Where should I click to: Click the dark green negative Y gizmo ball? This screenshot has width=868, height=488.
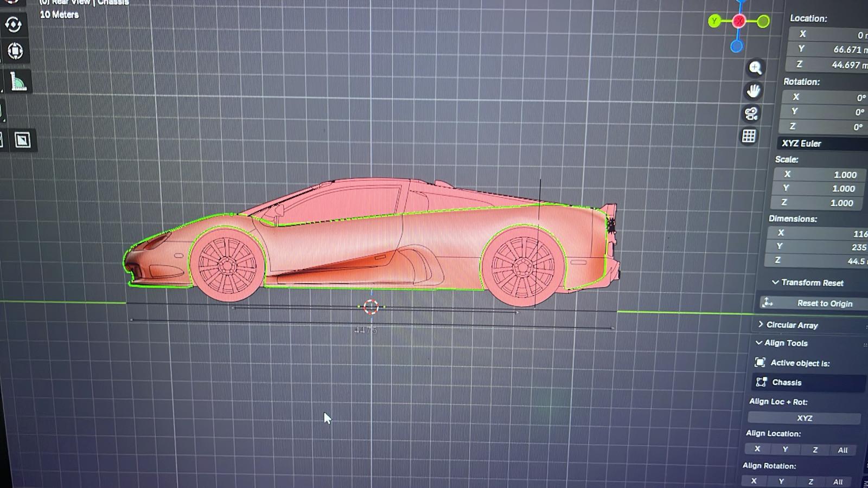(x=763, y=21)
